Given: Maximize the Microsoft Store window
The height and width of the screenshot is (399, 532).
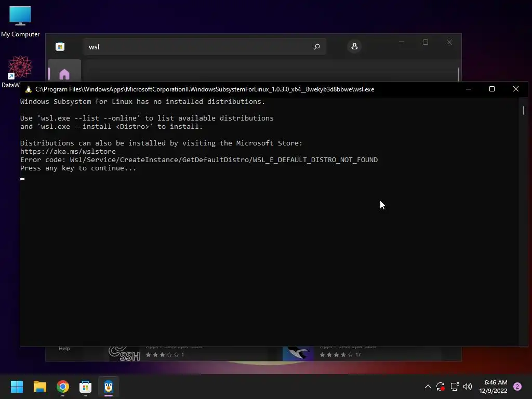Looking at the screenshot, I should (x=425, y=42).
